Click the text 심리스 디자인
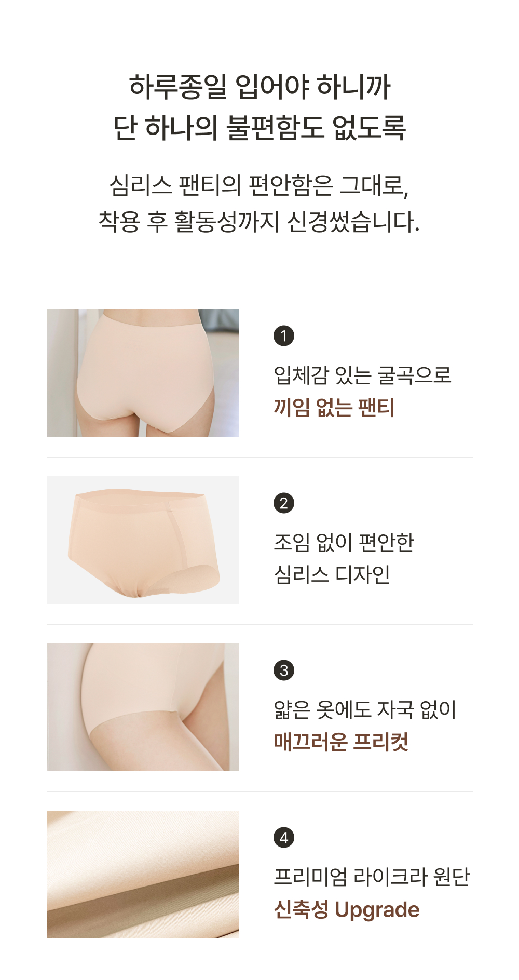Image resolution: width=519 pixels, height=980 pixels. point(332,574)
